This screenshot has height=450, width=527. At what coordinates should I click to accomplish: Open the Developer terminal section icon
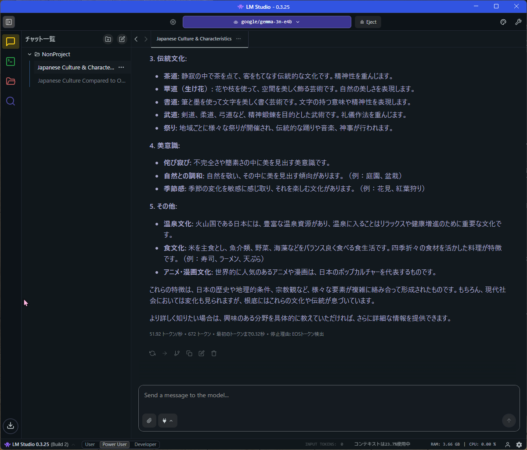click(10, 62)
